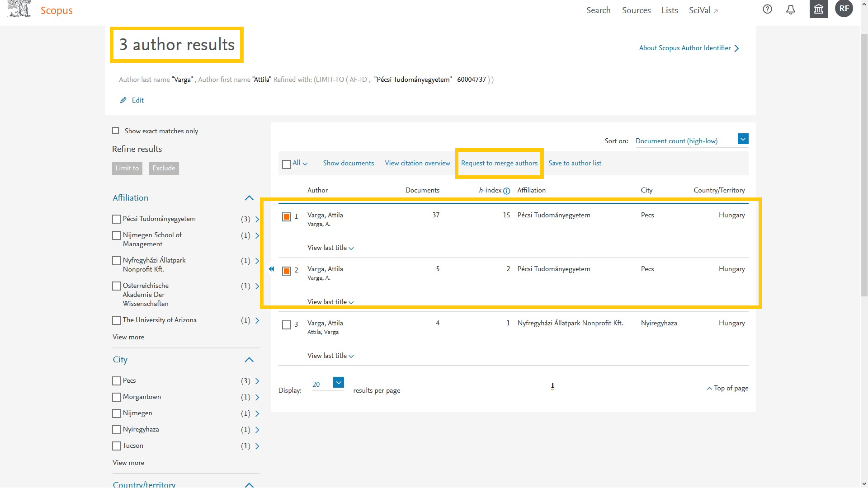Open the institution building icon
Viewport: 868px width, 488px height.
pos(818,9)
